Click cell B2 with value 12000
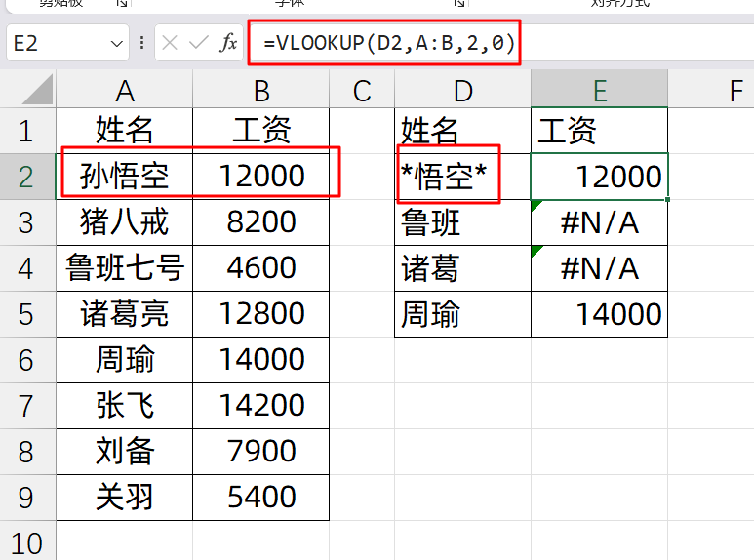 261,177
